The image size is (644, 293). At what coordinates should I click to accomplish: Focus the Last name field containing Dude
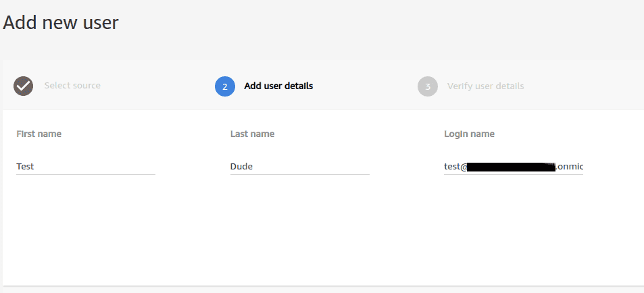click(x=300, y=167)
